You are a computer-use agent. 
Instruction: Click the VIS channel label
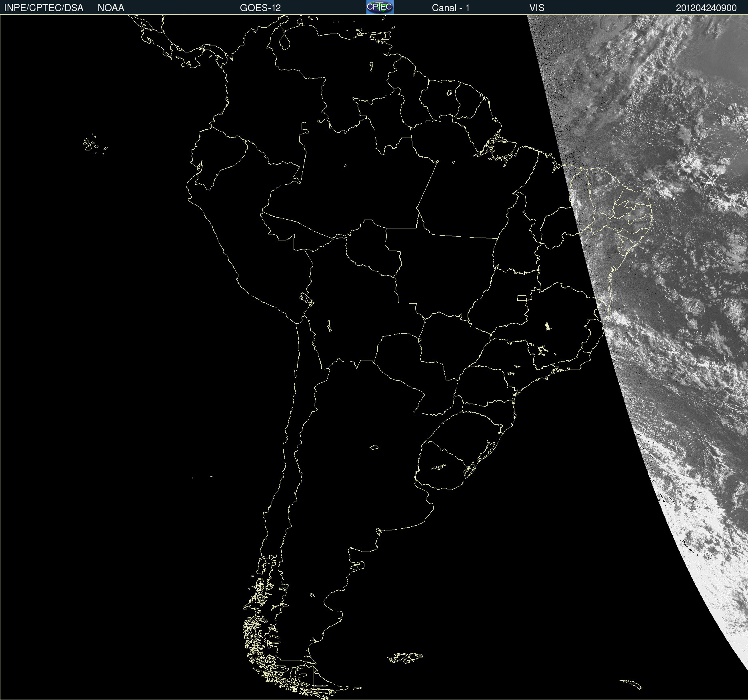537,8
